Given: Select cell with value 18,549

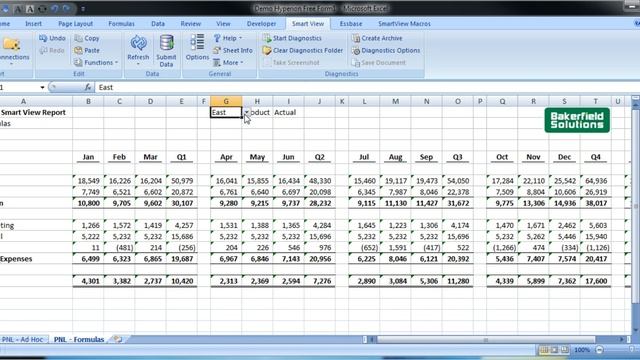Looking at the screenshot, I should coord(88,180).
